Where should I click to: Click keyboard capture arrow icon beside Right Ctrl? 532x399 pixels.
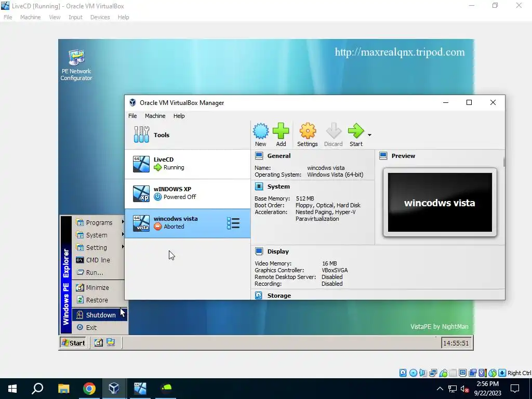pyautogui.click(x=502, y=373)
